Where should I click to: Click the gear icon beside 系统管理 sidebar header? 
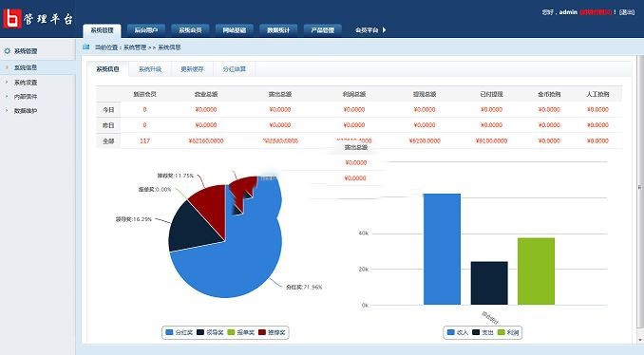pos(7,51)
